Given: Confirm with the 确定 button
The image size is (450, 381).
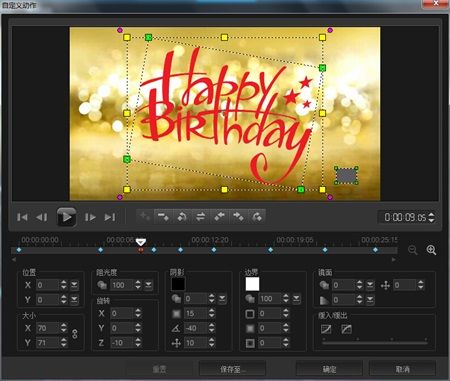Looking at the screenshot, I should [x=329, y=369].
